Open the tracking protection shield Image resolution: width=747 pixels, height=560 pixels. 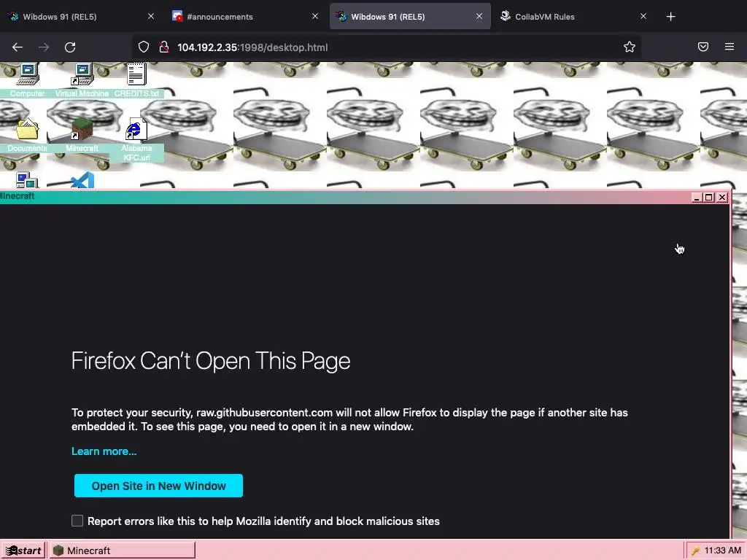pyautogui.click(x=144, y=47)
